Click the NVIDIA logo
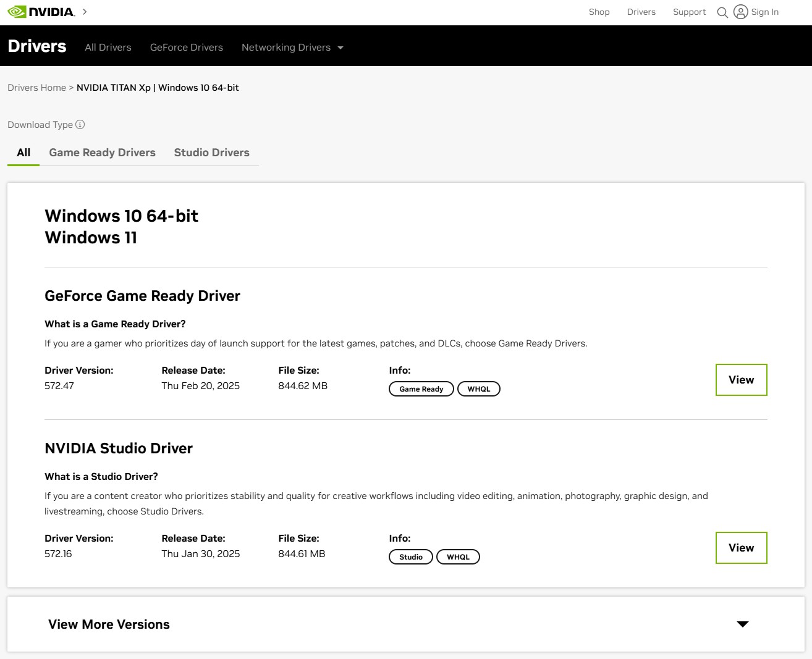This screenshot has width=812, height=659. coord(41,12)
